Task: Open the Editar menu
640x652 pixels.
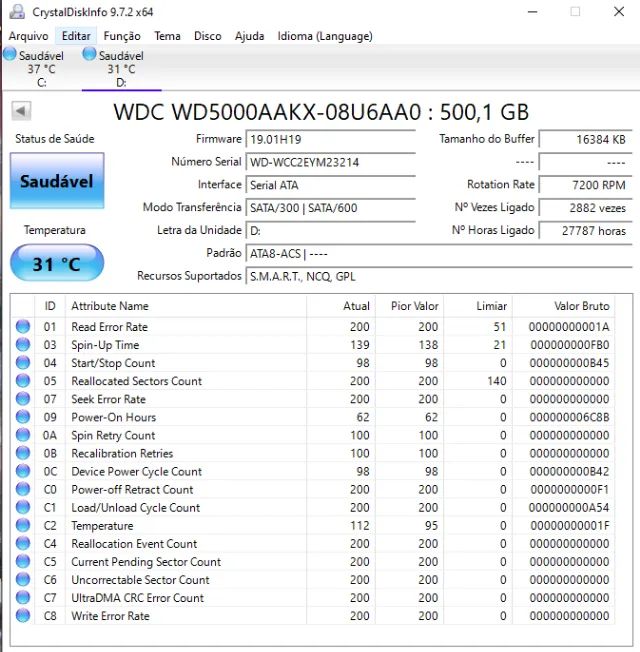Action: click(76, 36)
